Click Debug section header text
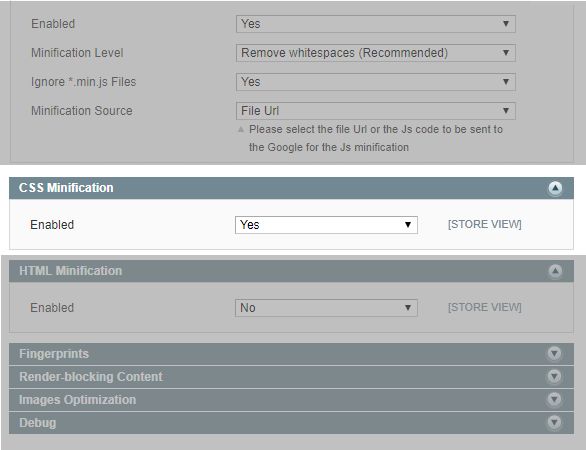586x450 pixels. (x=38, y=423)
